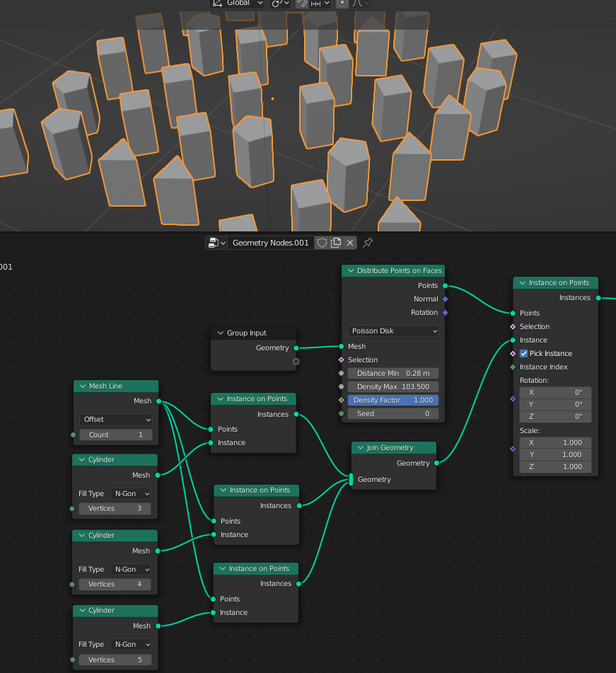The height and width of the screenshot is (673, 616).
Task: Click the Density Factor slider
Action: point(393,401)
